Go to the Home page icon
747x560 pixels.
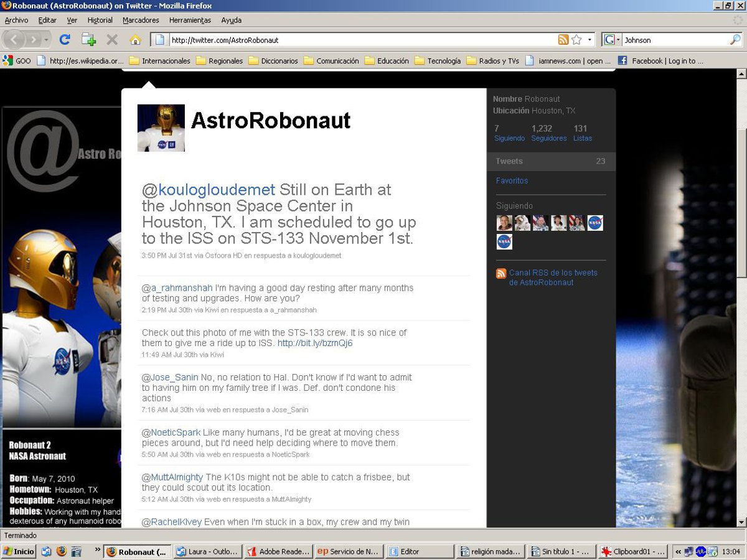pos(135,40)
